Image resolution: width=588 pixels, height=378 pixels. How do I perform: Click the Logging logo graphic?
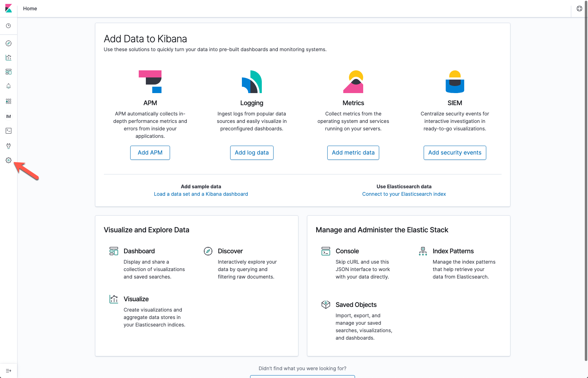pos(252,82)
